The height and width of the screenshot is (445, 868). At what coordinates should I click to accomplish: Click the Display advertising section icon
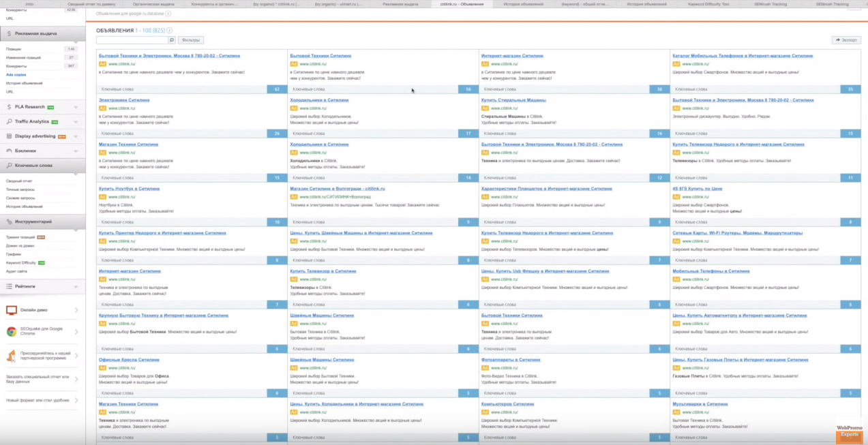pyautogui.click(x=9, y=136)
